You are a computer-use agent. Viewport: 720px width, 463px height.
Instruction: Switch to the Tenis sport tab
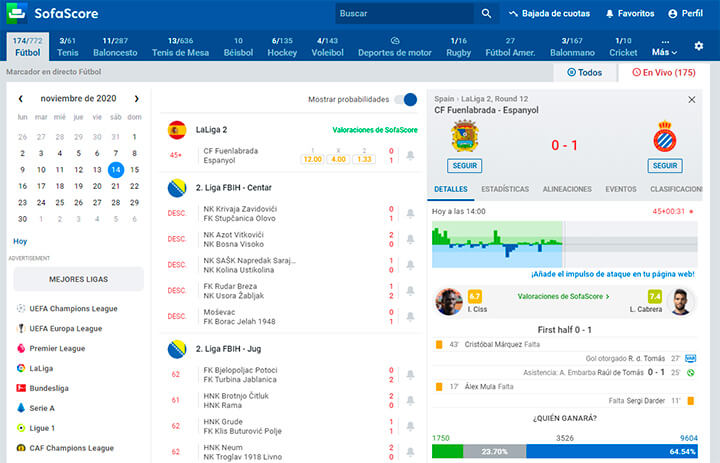tap(68, 47)
